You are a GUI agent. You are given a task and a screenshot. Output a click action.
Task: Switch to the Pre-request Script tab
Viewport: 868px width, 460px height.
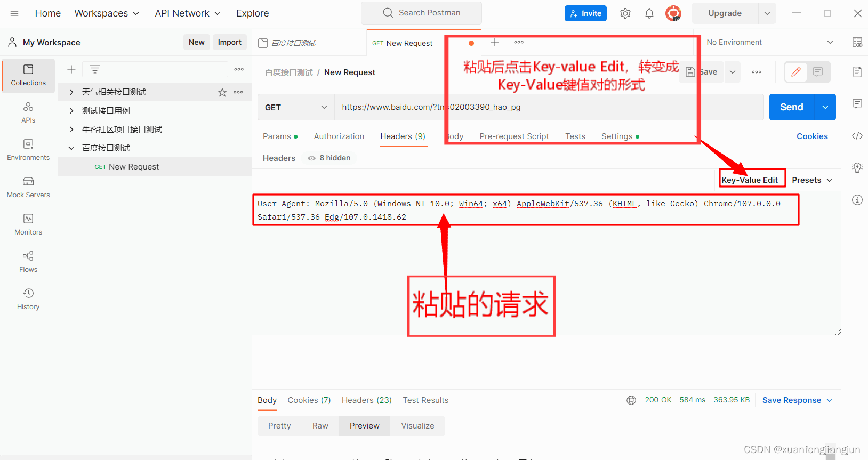tap(514, 136)
